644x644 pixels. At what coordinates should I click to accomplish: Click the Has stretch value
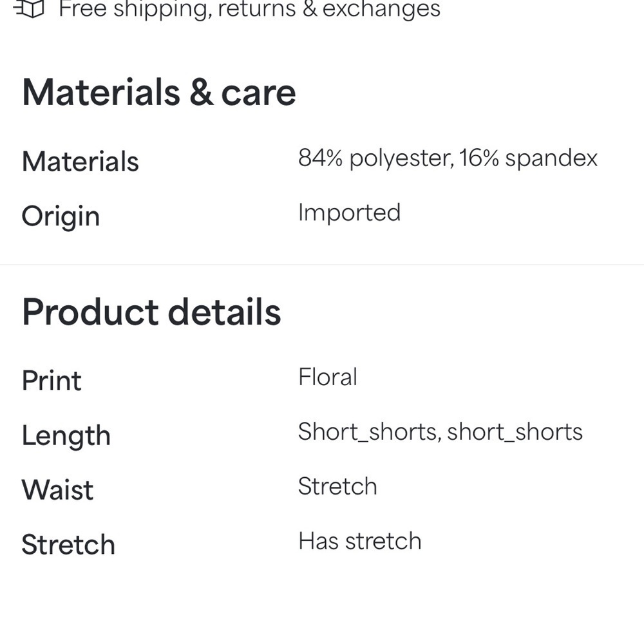pos(359,541)
